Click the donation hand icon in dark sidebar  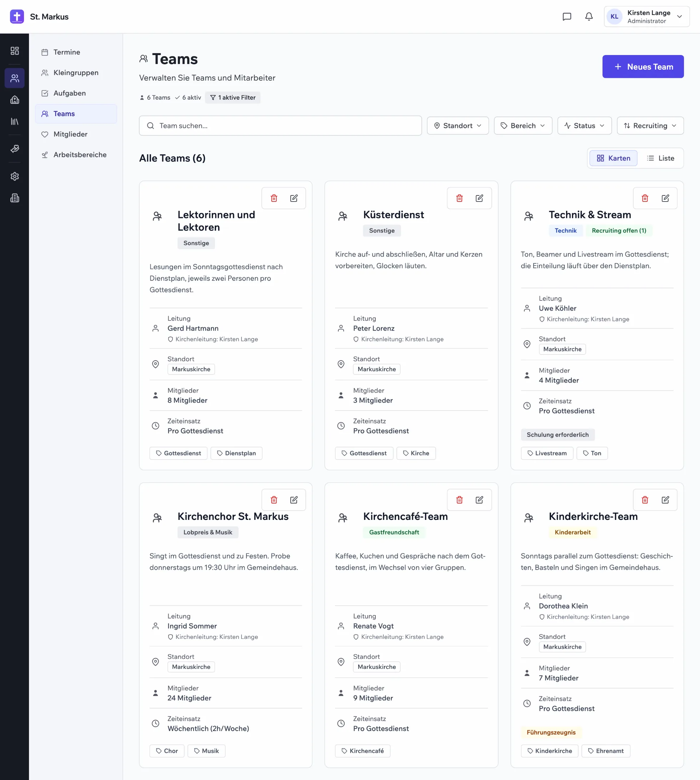(x=15, y=149)
